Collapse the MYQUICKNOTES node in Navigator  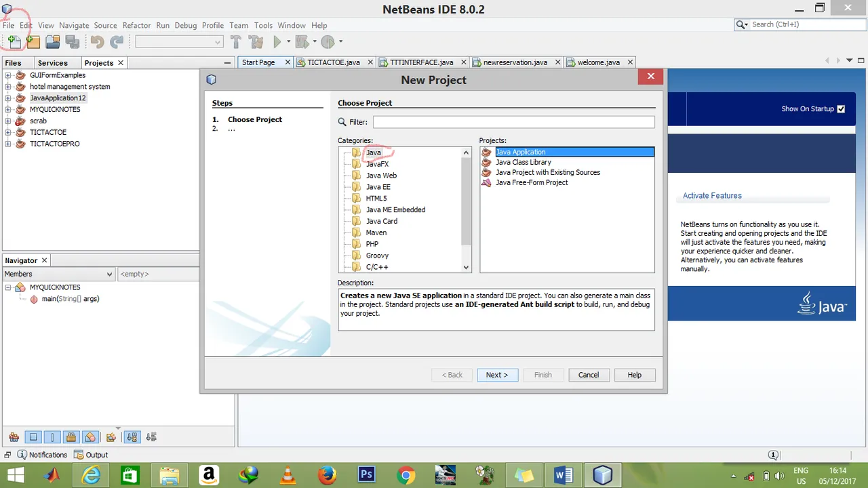coord(7,287)
